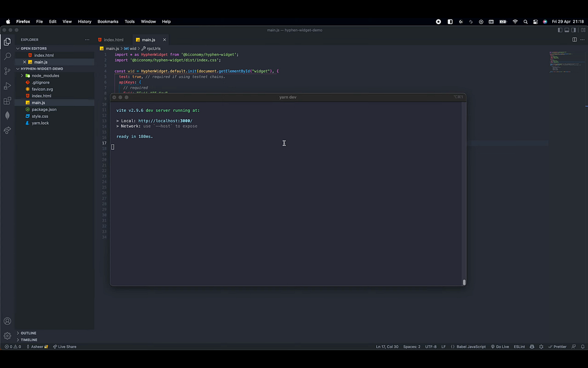The height and width of the screenshot is (368, 588).
Task: Open the Manage gear icon
Action: (7, 336)
